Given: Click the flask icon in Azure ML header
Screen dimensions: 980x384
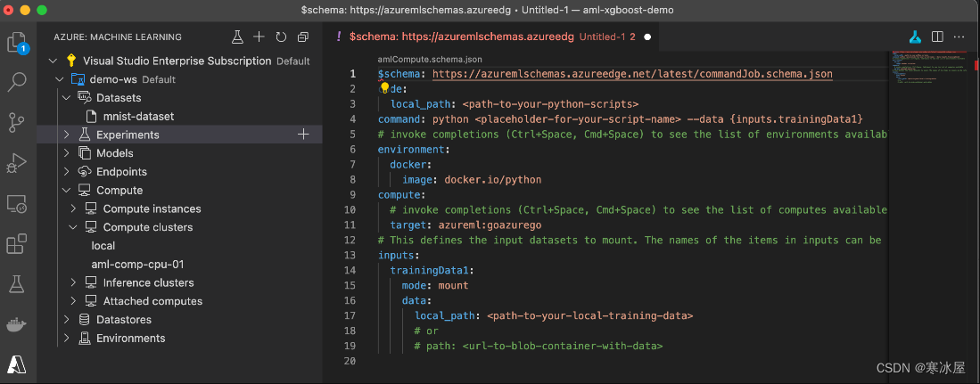Looking at the screenshot, I should (x=237, y=37).
